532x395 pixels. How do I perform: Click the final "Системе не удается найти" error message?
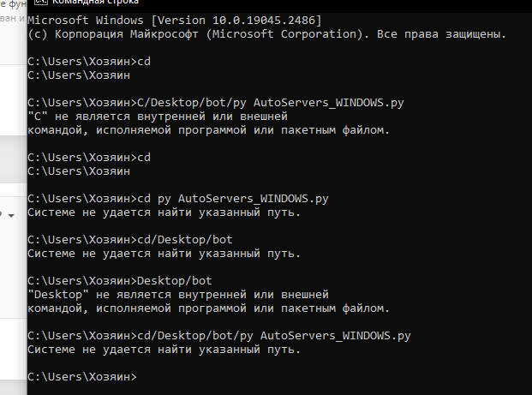164,350
